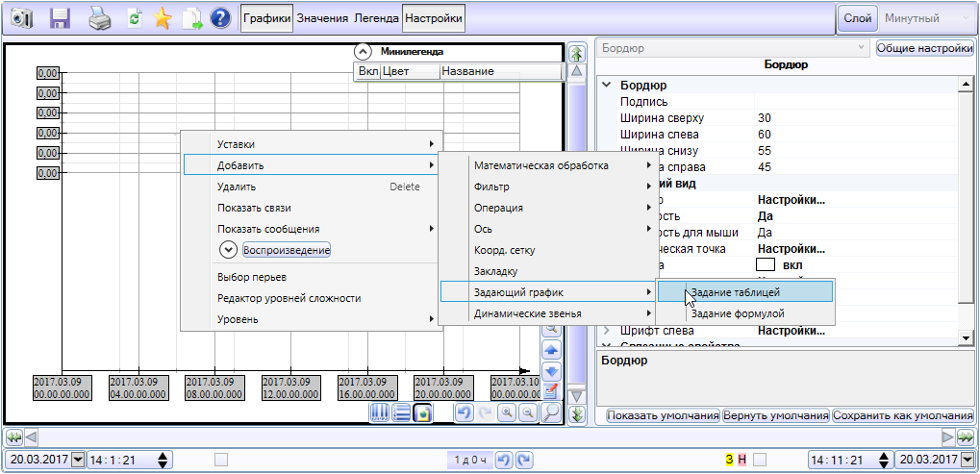Click the green double-up arrow above vertical scrollbar
980x474 pixels.
coord(576,53)
